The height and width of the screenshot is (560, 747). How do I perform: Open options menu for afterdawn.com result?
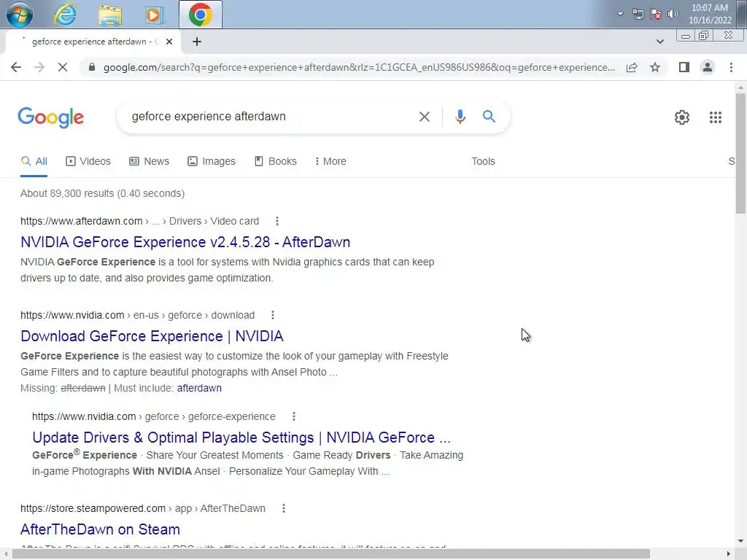pos(276,221)
